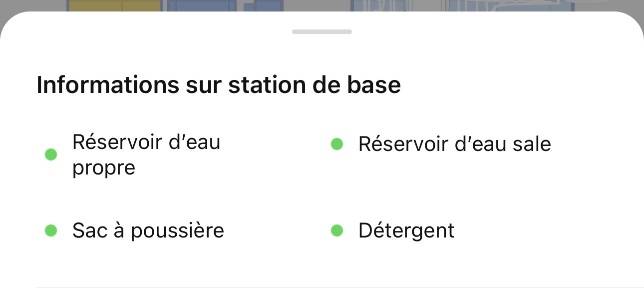Click the 'Informations sur station de base' heading
The width and height of the screenshot is (644, 293).
click(x=219, y=85)
